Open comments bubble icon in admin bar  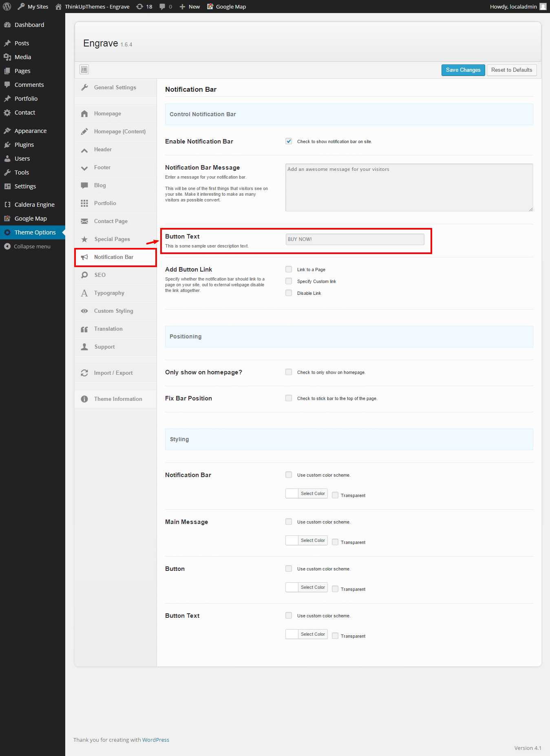[x=162, y=7]
